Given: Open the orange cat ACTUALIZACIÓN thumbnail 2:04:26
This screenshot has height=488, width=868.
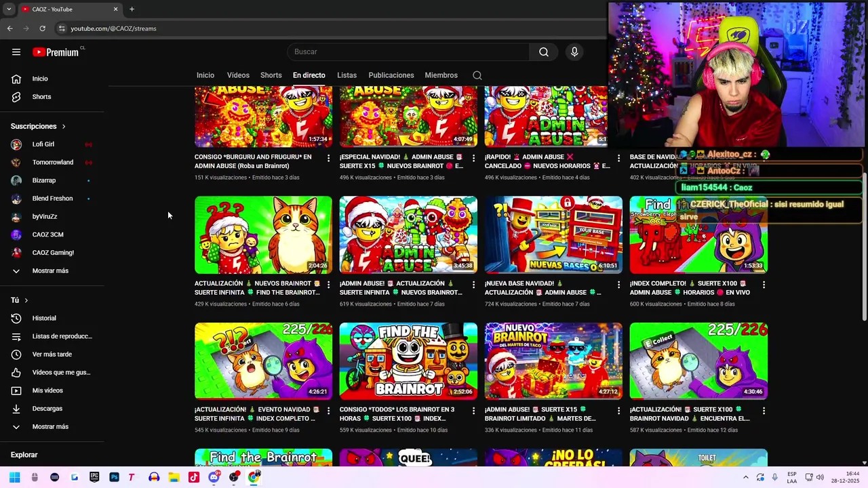Looking at the screenshot, I should point(263,235).
